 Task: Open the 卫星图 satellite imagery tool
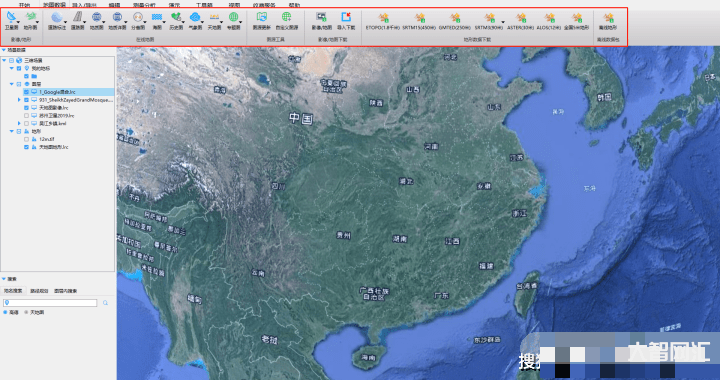pos(11,21)
